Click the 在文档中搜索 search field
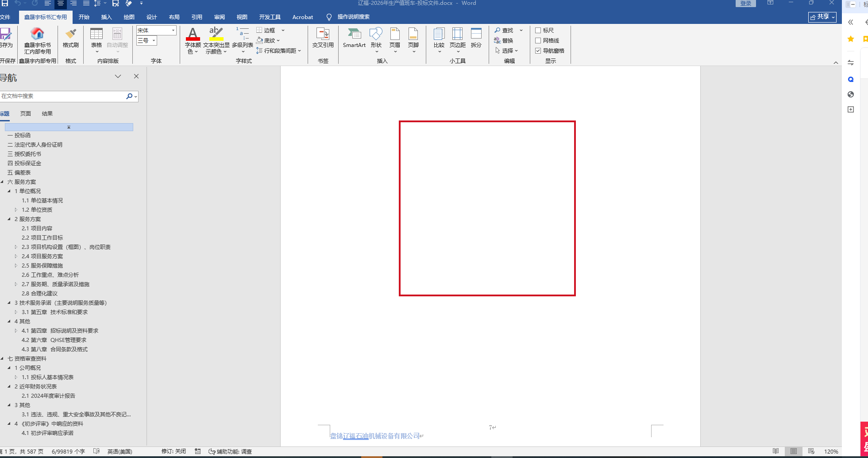868x458 pixels. point(62,96)
